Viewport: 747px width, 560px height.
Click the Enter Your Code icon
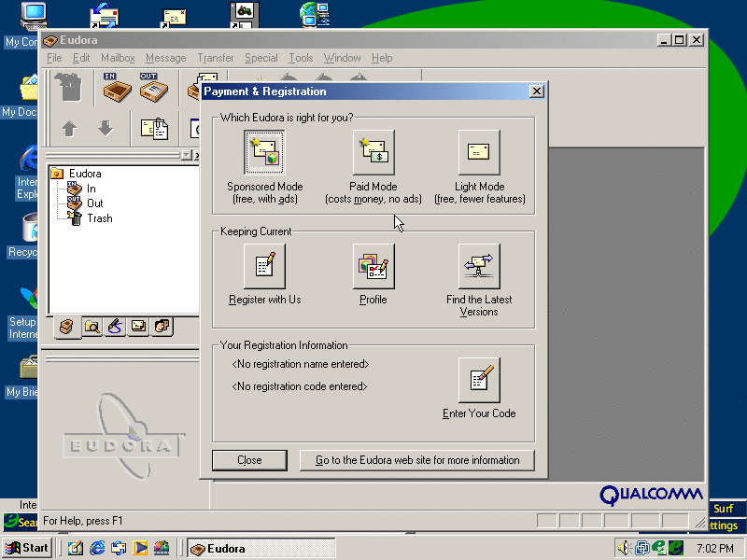(x=479, y=380)
